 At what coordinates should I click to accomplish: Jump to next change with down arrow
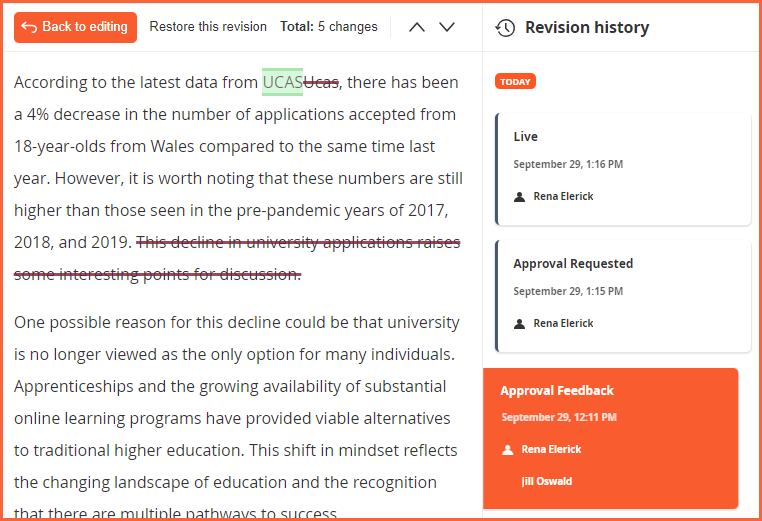tap(447, 27)
